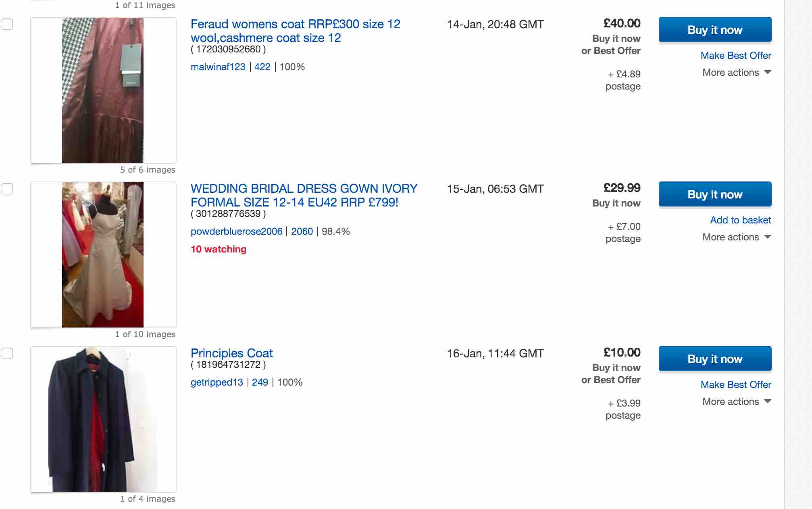Open feedback score 249 for getripped13
The image size is (812, 509).
[260, 382]
